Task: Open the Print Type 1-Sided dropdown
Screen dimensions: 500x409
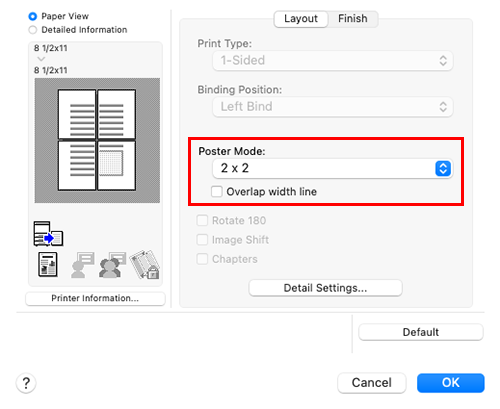Action: 333,61
